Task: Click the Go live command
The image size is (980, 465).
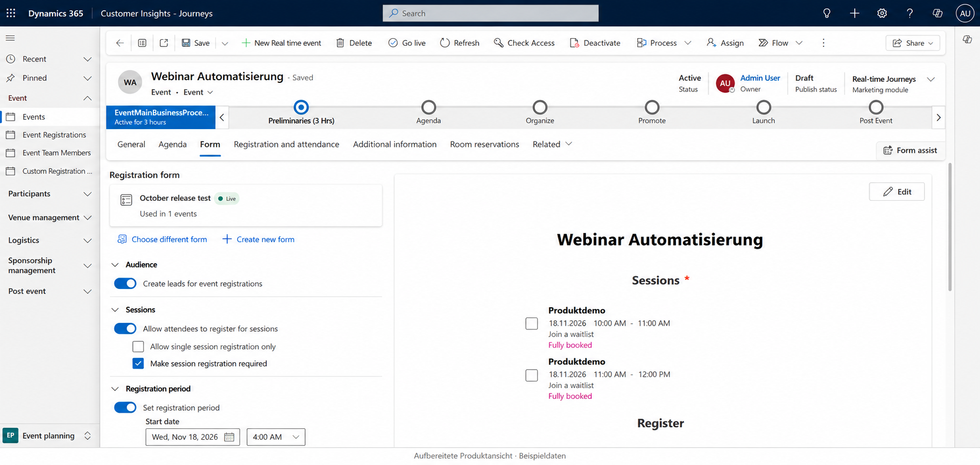Action: [406, 43]
